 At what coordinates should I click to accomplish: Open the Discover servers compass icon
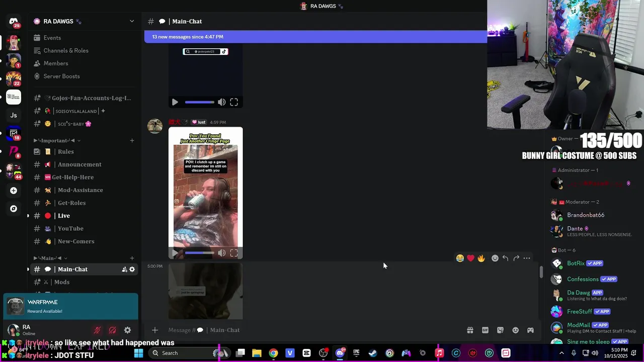pyautogui.click(x=14, y=209)
